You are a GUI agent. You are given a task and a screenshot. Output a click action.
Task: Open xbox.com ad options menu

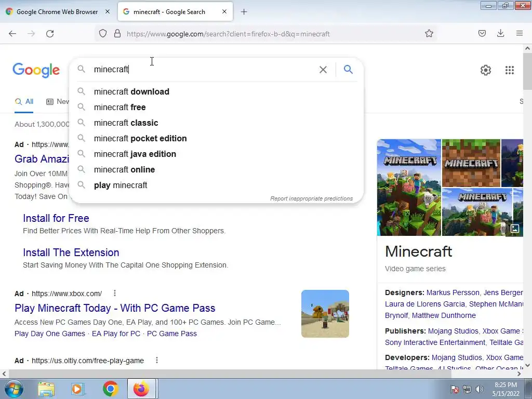tap(115, 293)
